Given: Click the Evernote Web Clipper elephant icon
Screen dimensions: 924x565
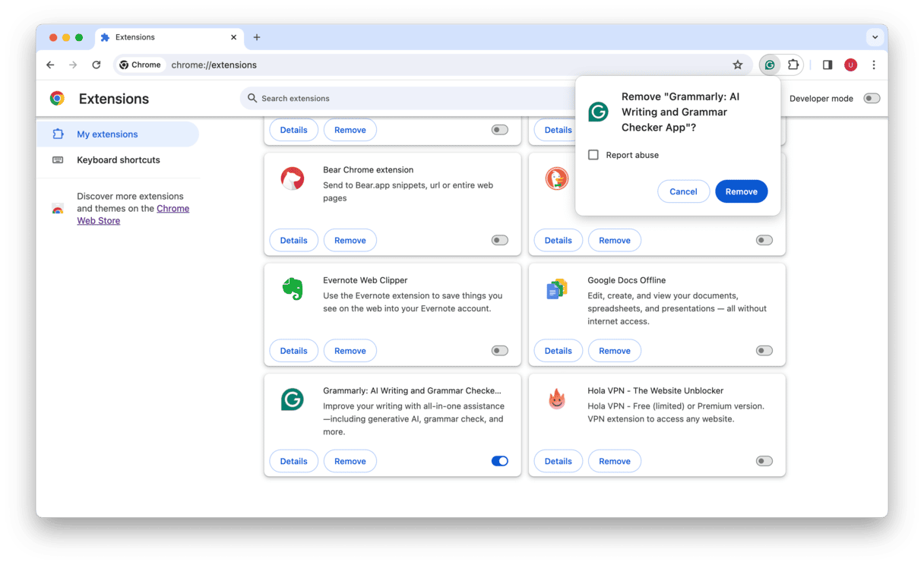Looking at the screenshot, I should (x=293, y=289).
